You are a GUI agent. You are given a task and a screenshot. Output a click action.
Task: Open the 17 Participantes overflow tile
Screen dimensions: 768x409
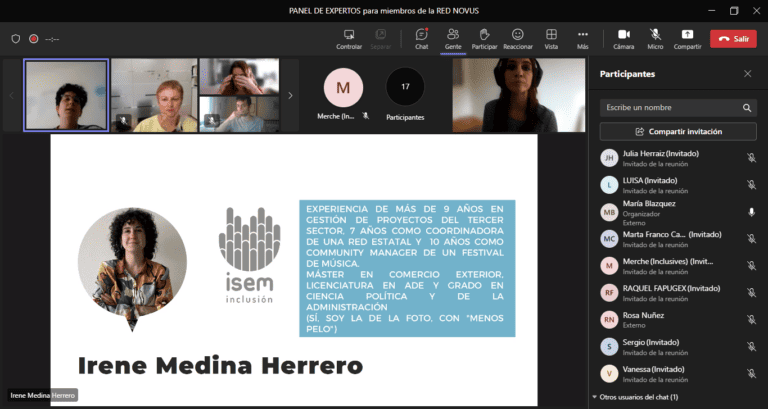[405, 94]
